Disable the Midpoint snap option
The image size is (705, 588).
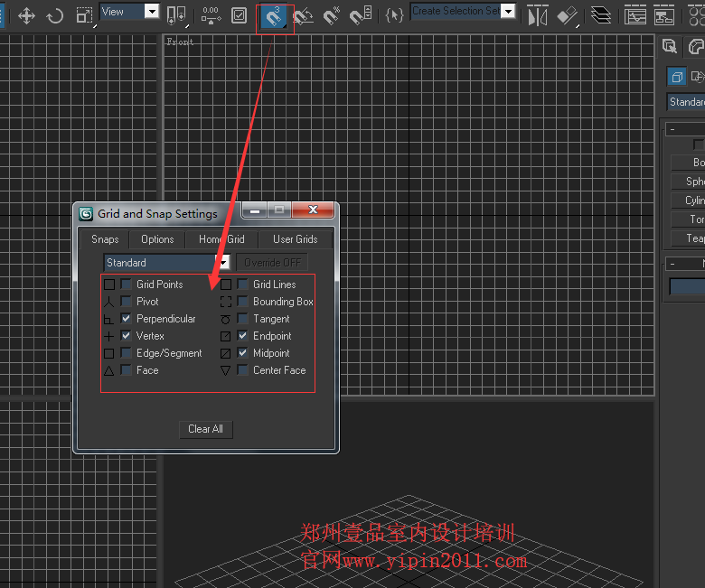242,353
